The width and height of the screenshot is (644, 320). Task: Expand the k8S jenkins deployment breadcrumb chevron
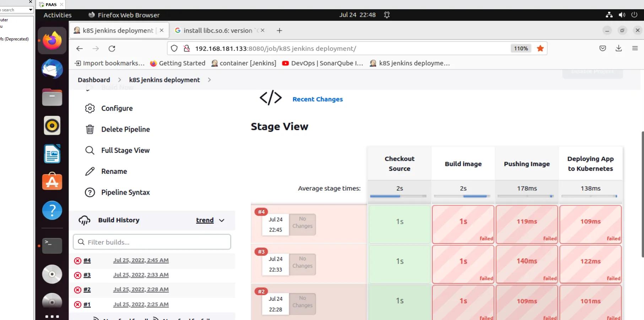tap(209, 80)
